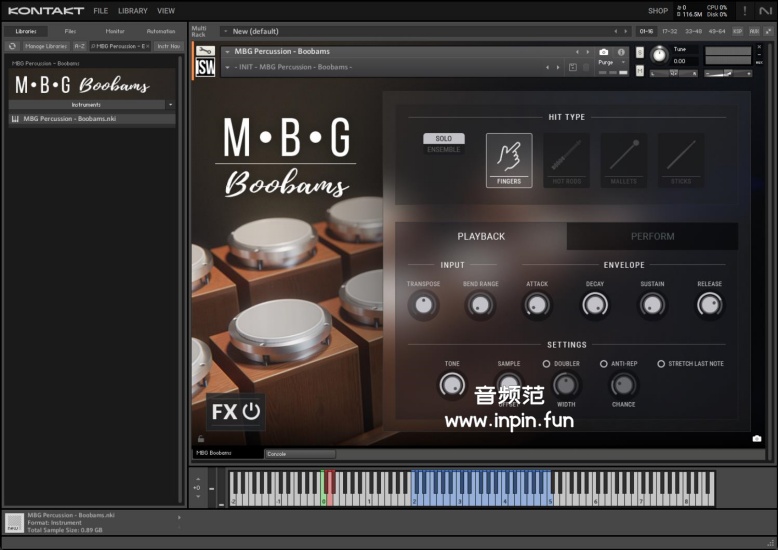Open the LIBRARY menu
Image resolution: width=778 pixels, height=550 pixels.
pos(132,11)
